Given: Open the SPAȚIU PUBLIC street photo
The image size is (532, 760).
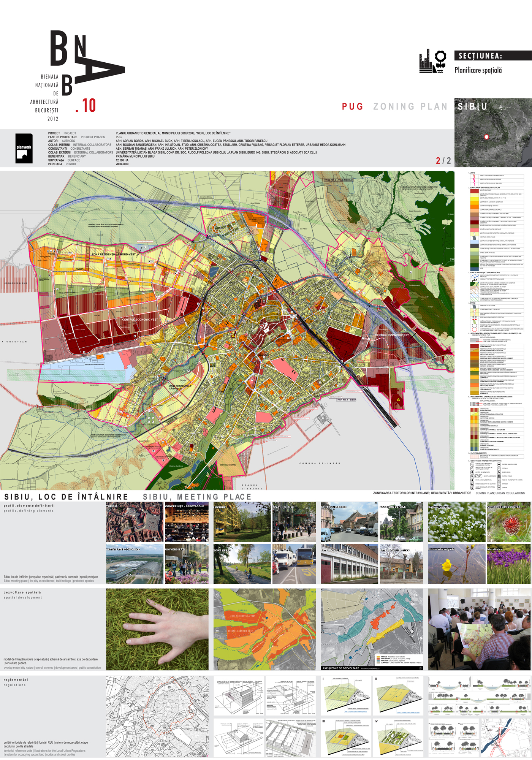Looking at the screenshot, I should coord(294,522).
